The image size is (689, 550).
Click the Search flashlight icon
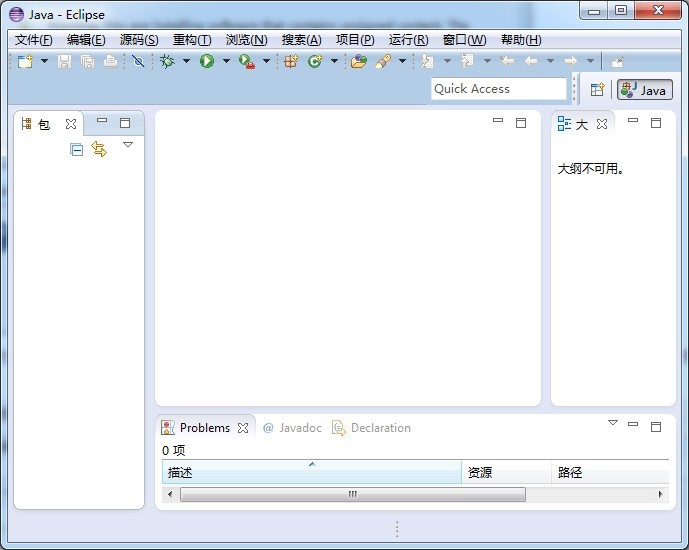click(x=383, y=61)
